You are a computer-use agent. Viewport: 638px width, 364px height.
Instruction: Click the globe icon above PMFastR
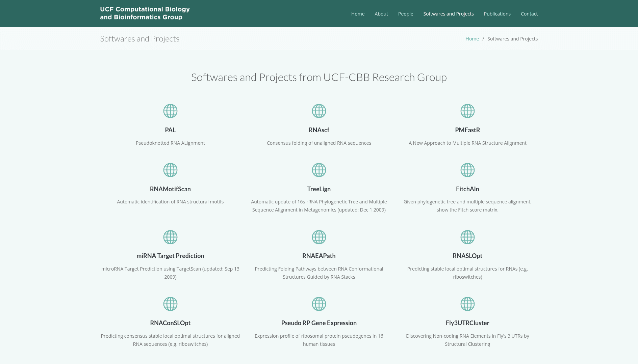[x=467, y=111]
